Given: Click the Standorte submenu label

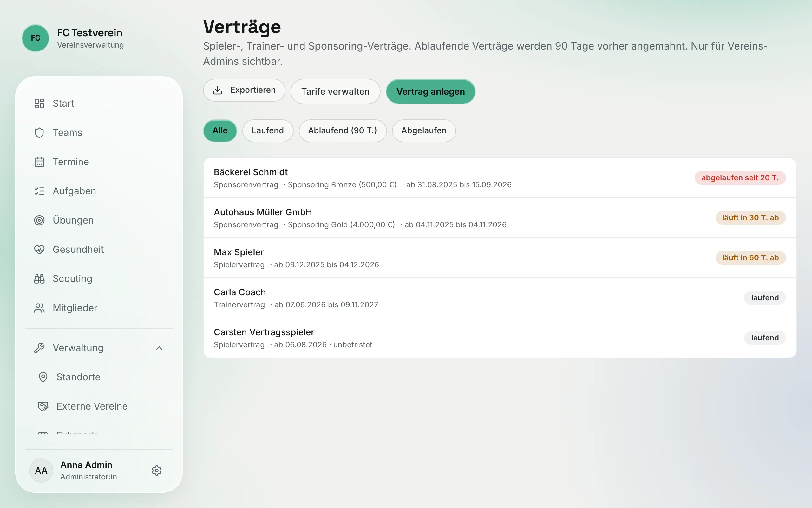Looking at the screenshot, I should 79,377.
